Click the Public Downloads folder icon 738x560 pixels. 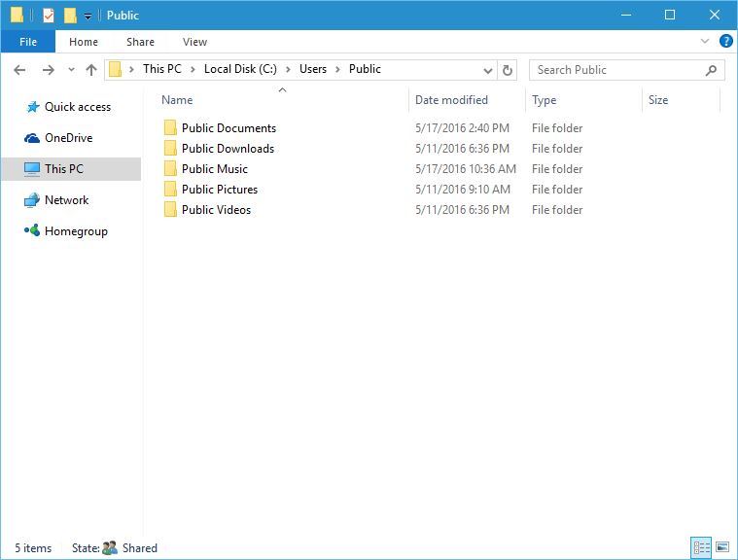point(170,148)
